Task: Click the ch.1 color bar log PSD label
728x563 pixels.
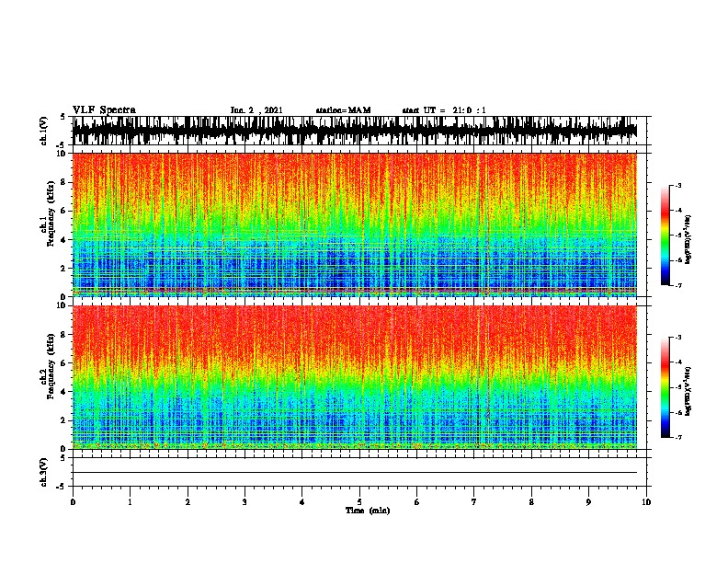Action: pos(688,240)
